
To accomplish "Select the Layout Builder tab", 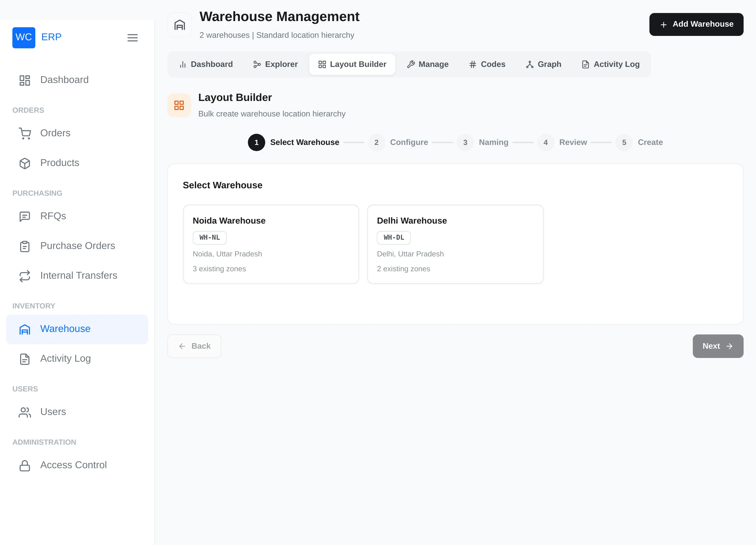I will [352, 64].
